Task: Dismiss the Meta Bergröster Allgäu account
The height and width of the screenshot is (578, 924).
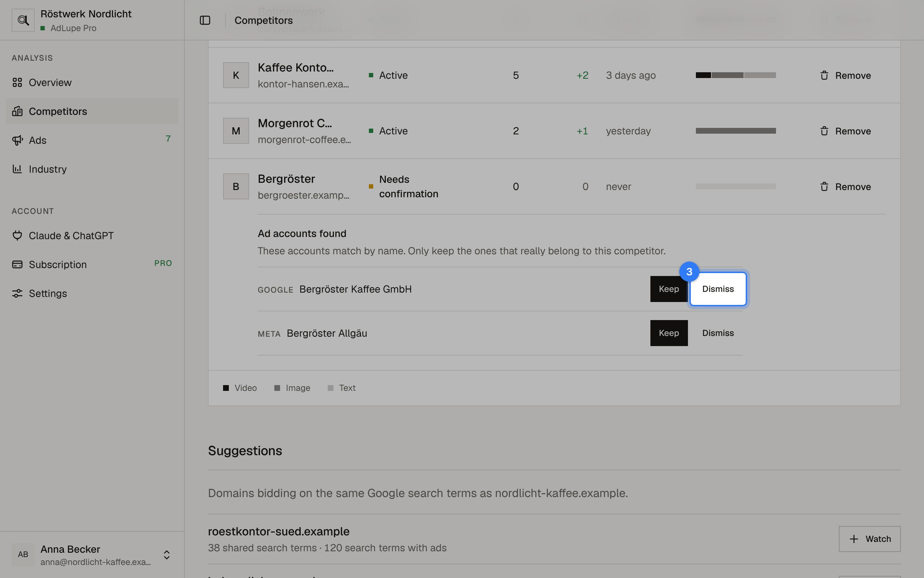Action: point(718,333)
